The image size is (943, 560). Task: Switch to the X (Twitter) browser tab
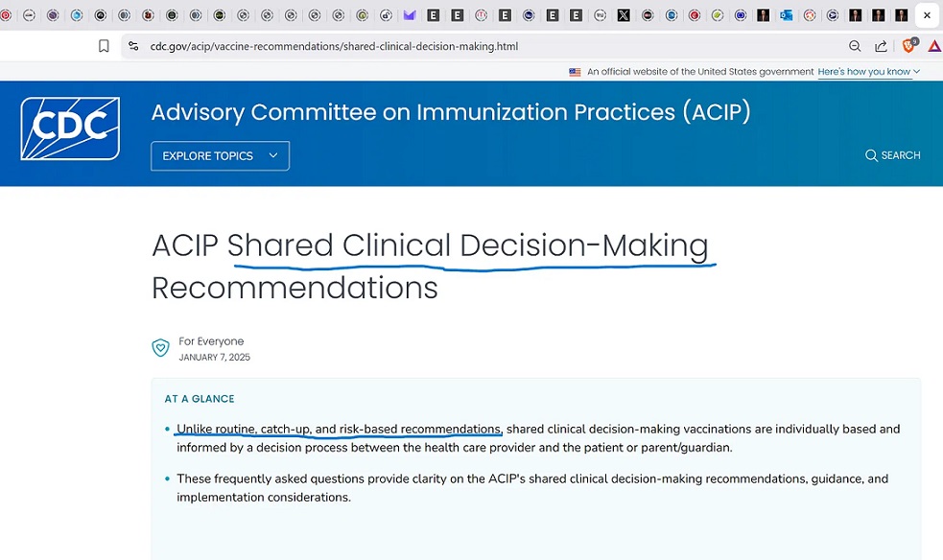pos(624,15)
